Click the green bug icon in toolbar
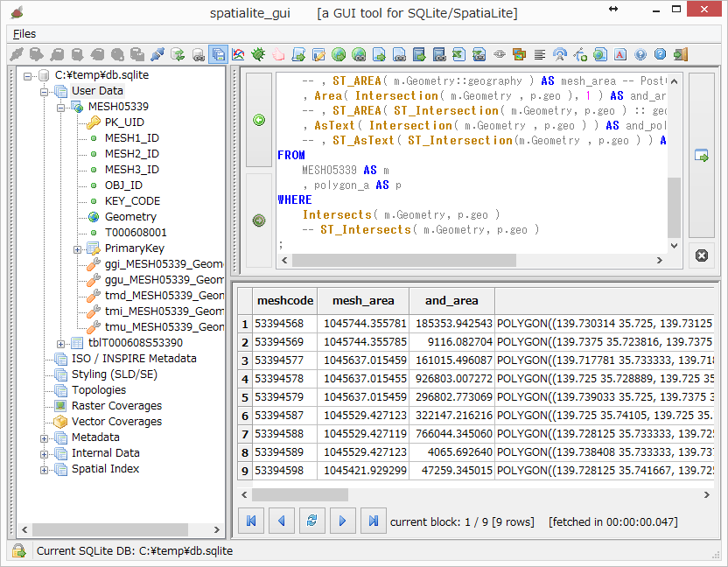The height and width of the screenshot is (567, 728). 258,54
